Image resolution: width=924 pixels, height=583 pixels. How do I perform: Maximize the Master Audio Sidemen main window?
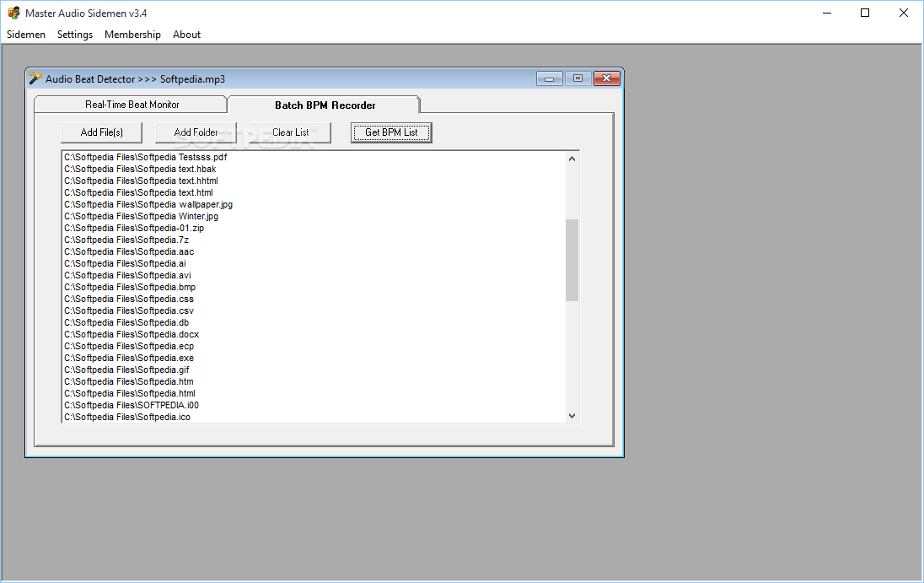(865, 13)
